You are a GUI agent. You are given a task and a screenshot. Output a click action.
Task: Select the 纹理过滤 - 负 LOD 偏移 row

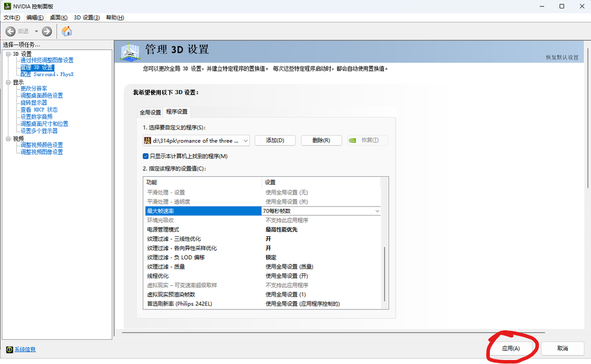(263, 258)
